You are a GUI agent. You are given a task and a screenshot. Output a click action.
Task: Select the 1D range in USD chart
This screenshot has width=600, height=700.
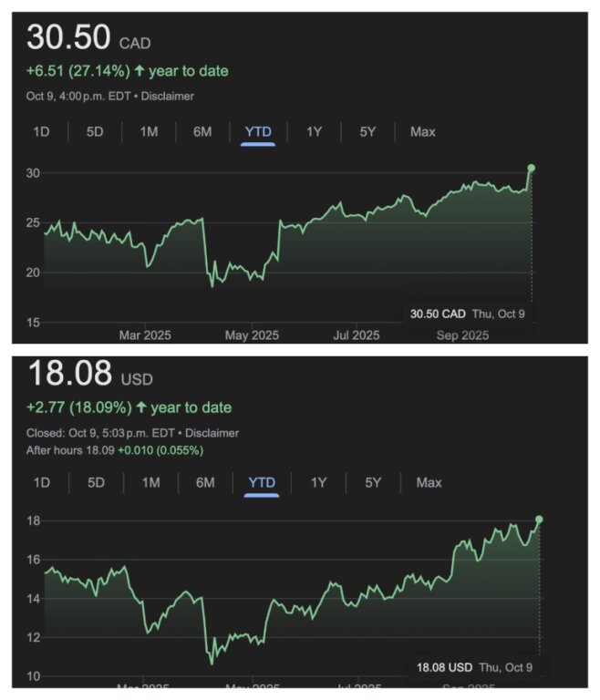click(42, 482)
